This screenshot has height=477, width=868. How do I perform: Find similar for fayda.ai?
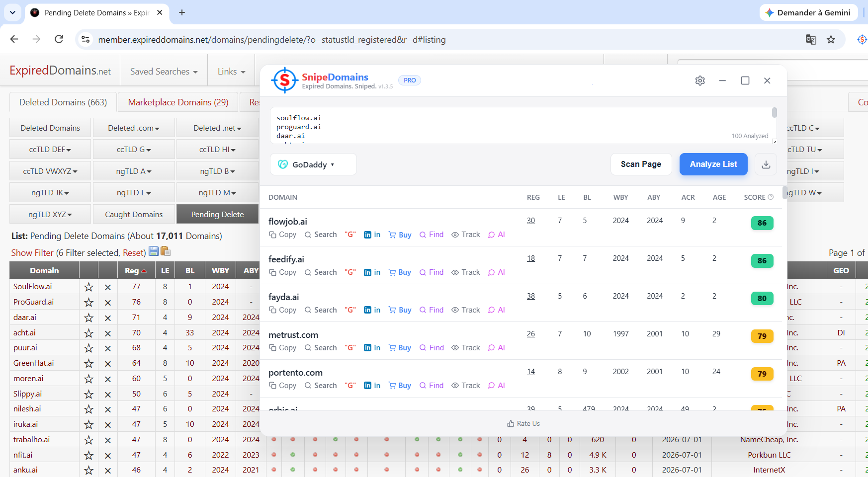tap(432, 310)
